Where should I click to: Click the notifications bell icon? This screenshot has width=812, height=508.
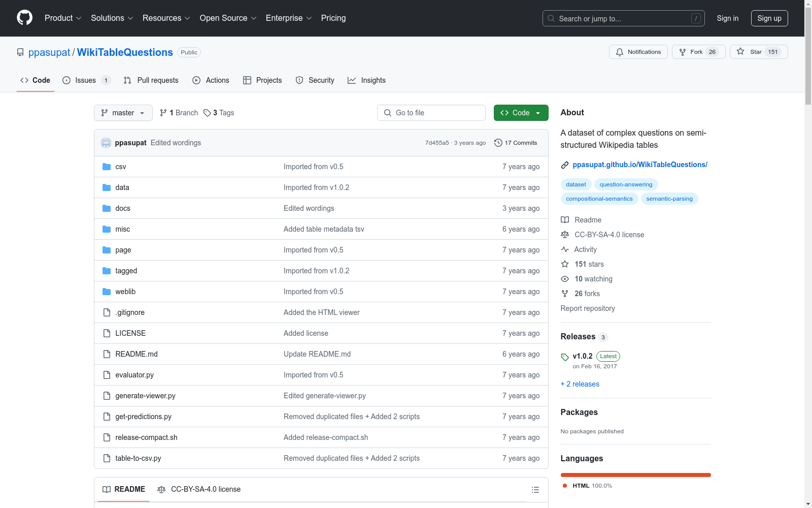(620, 52)
